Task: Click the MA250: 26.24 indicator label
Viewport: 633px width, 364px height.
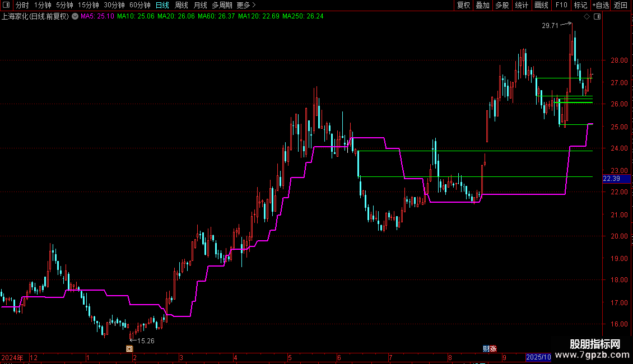Action: coord(303,16)
